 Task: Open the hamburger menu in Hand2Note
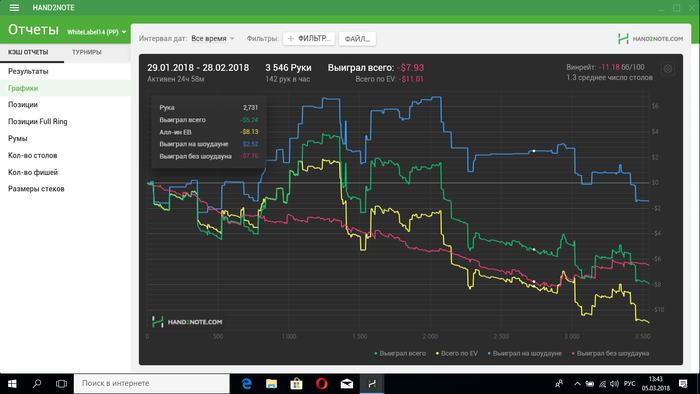[14, 8]
